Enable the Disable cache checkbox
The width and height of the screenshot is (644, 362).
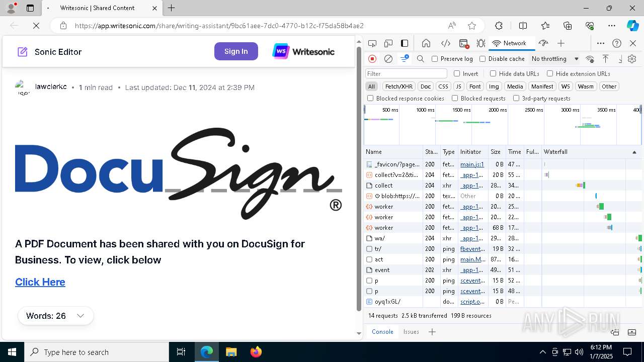tap(482, 59)
